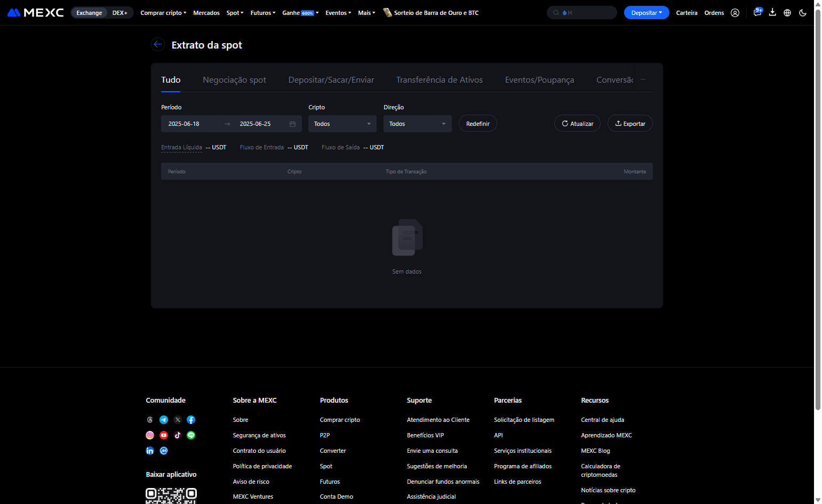The width and height of the screenshot is (822, 504).
Task: Expand the Cripto Todos dropdown
Action: coord(342,124)
